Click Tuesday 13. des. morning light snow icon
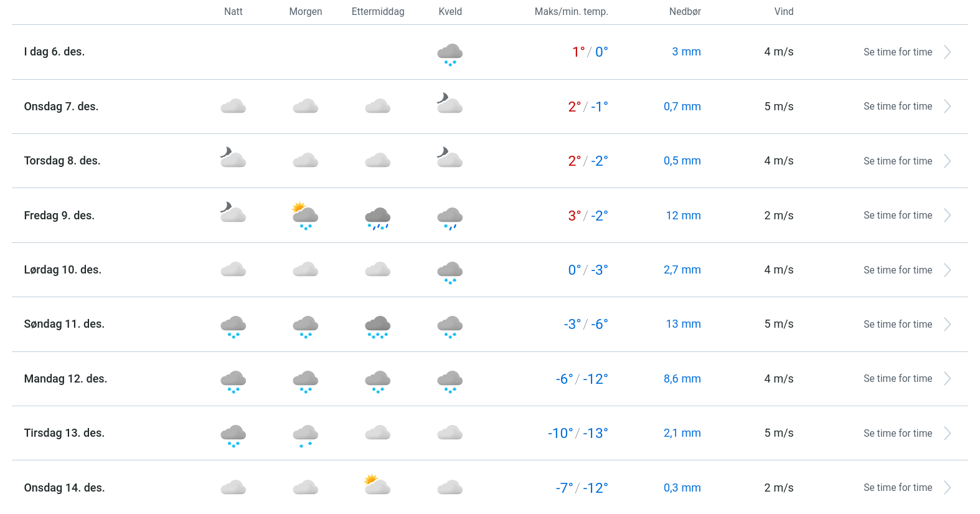This screenshot has height=514, width=980. [x=305, y=435]
